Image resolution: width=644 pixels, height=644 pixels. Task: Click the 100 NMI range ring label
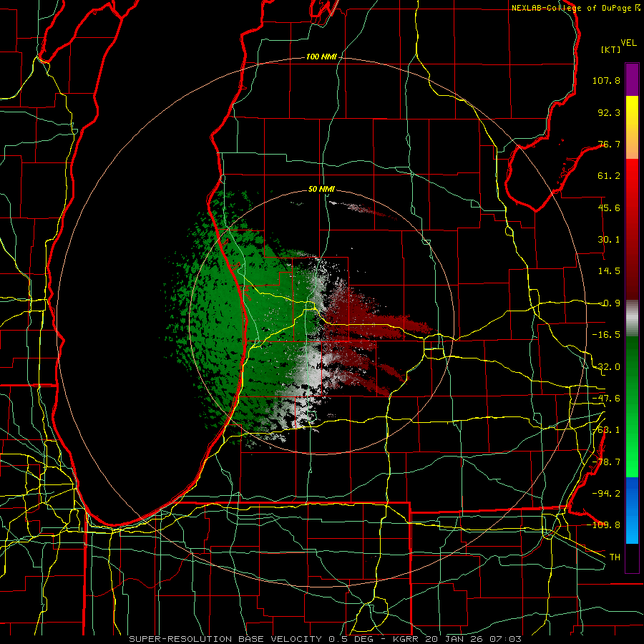pyautogui.click(x=321, y=57)
